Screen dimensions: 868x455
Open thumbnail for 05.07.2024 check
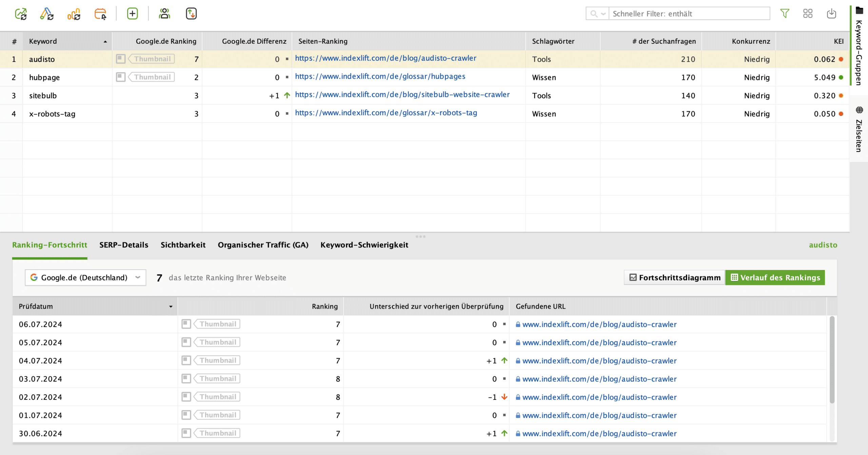pyautogui.click(x=186, y=343)
